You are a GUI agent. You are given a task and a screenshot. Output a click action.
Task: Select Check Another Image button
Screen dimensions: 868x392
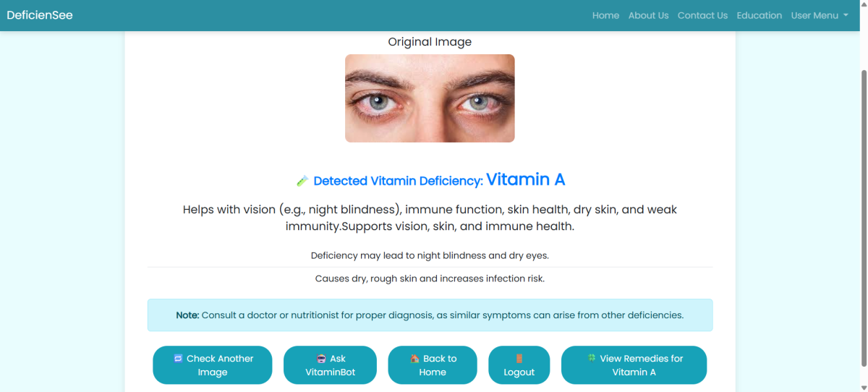pos(213,365)
